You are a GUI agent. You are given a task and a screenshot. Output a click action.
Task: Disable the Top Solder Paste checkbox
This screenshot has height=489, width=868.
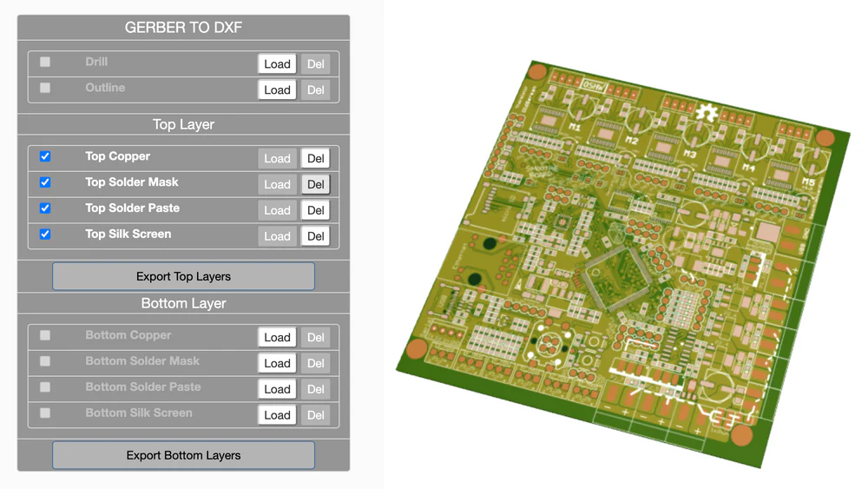(45, 208)
